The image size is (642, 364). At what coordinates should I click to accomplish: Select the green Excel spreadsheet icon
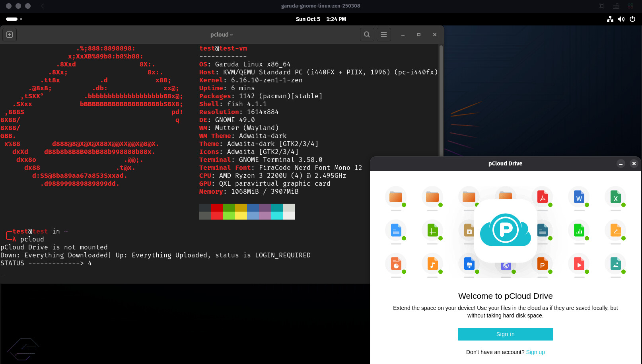pos(615,197)
